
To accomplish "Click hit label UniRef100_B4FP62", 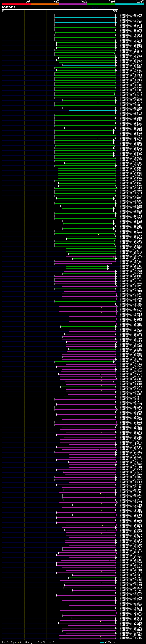I will click(x=131, y=590).
